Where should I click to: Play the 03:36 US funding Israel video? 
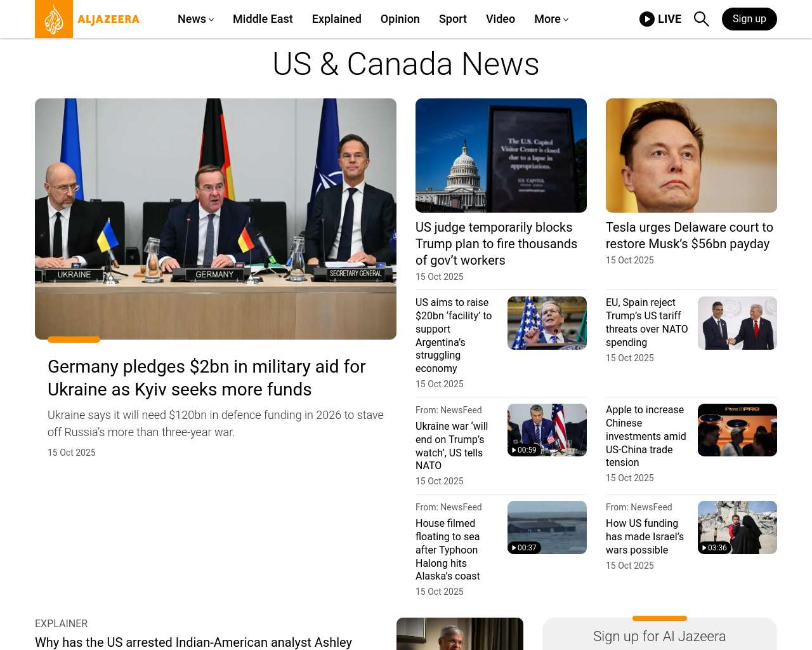737,527
